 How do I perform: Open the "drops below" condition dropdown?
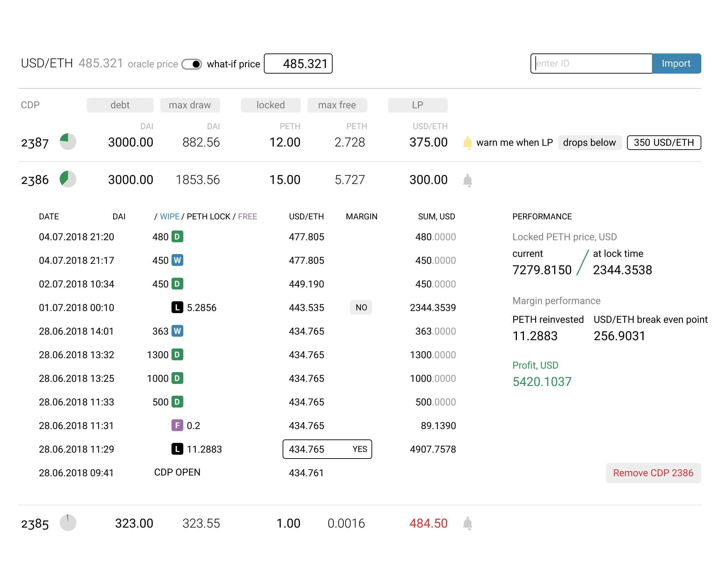pos(589,143)
